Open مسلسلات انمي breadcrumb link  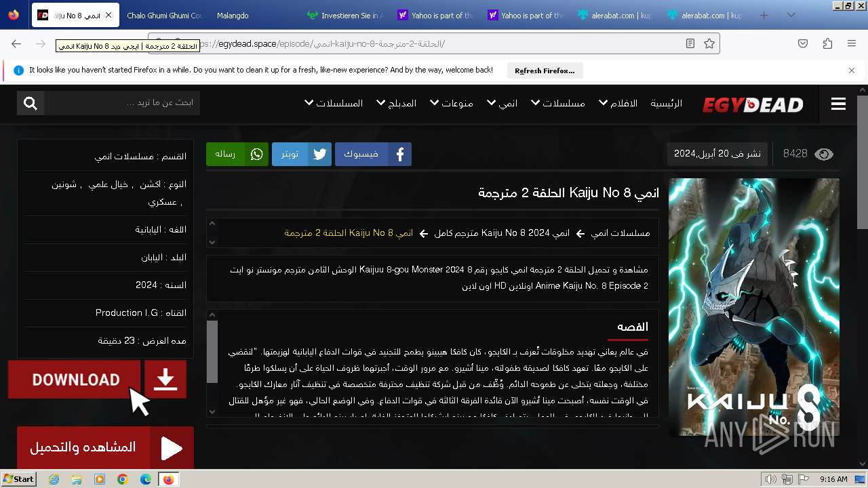click(x=620, y=232)
